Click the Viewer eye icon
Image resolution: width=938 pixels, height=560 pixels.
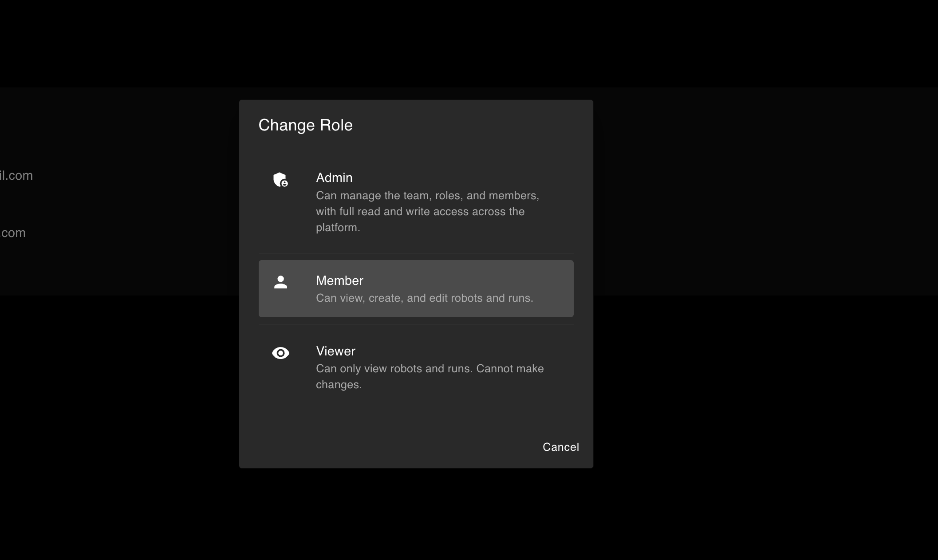pyautogui.click(x=280, y=353)
